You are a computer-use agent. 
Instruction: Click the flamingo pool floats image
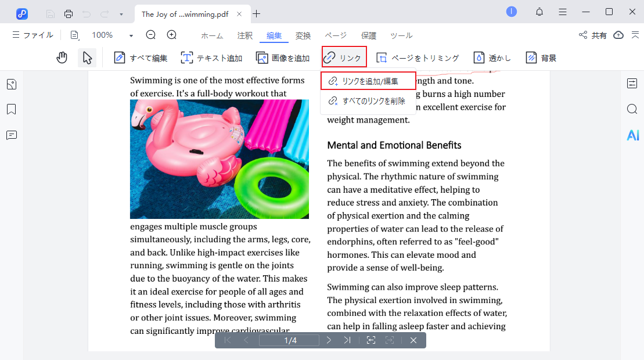220,159
